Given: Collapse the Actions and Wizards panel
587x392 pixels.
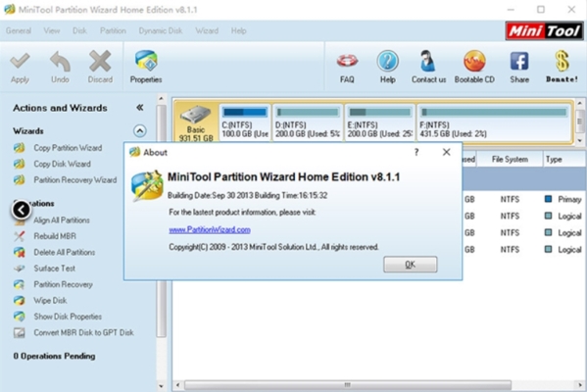Looking at the screenshot, I should pyautogui.click(x=139, y=108).
